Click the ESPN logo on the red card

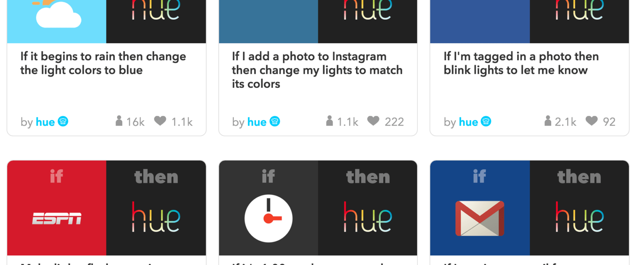click(57, 218)
